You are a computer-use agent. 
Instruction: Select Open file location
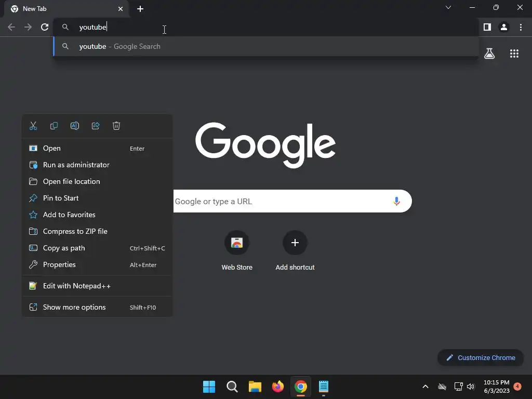pos(97,181)
